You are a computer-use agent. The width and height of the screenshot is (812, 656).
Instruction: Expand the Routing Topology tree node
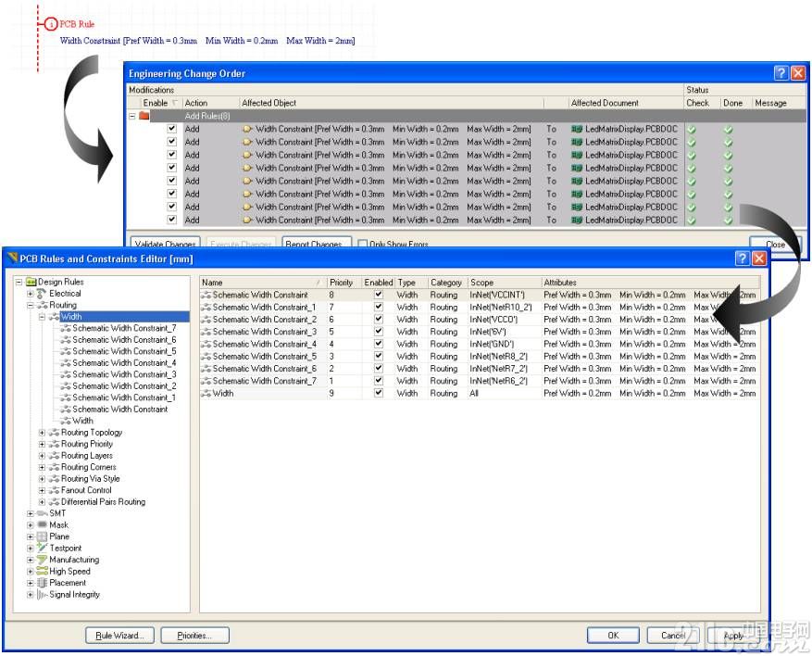tap(42, 433)
